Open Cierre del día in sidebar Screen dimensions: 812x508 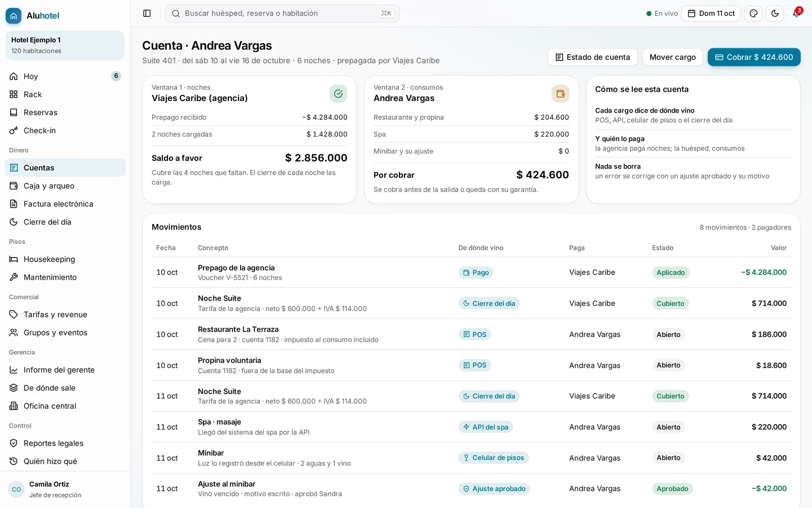[65, 222]
